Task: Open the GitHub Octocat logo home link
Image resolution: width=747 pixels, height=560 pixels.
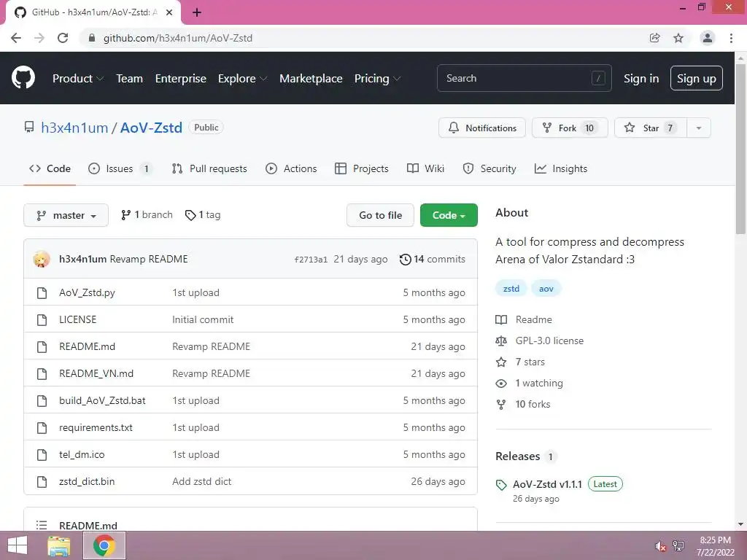Action: 23,78
